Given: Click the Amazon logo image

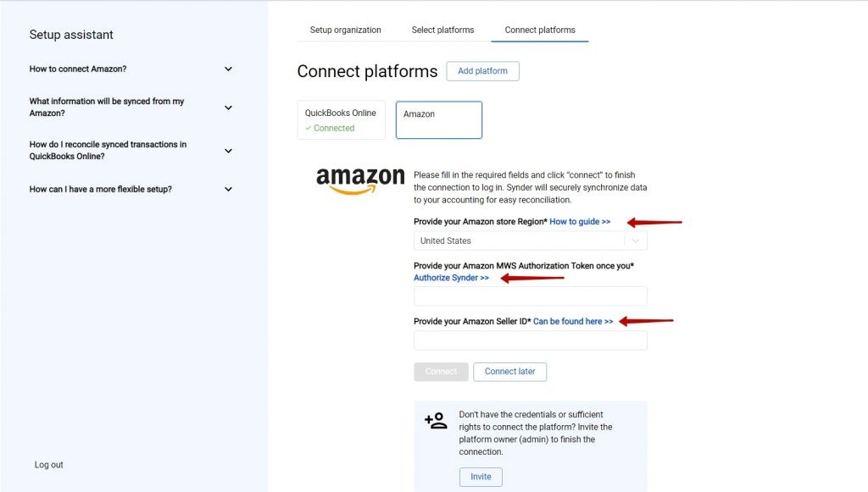Looking at the screenshot, I should [360, 181].
